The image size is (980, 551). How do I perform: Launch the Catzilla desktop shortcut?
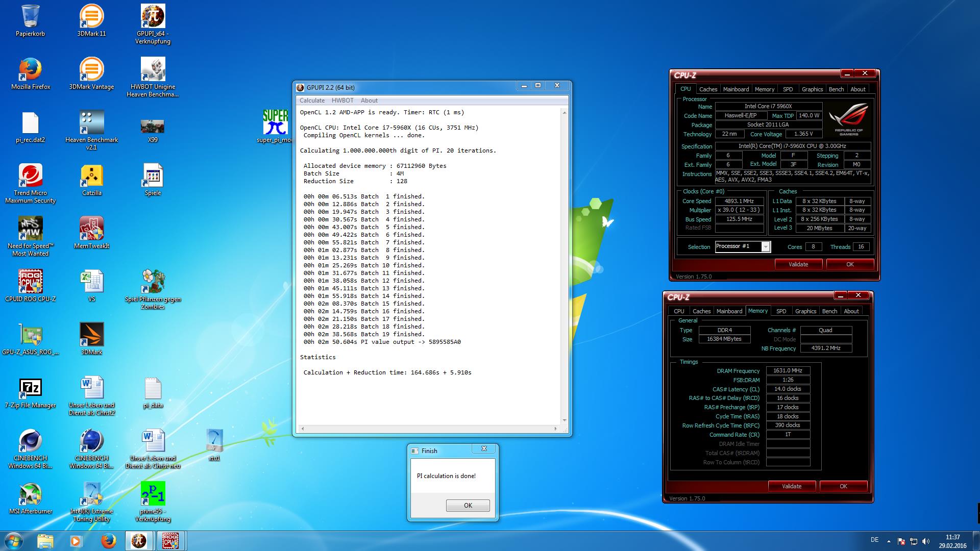[x=91, y=180]
